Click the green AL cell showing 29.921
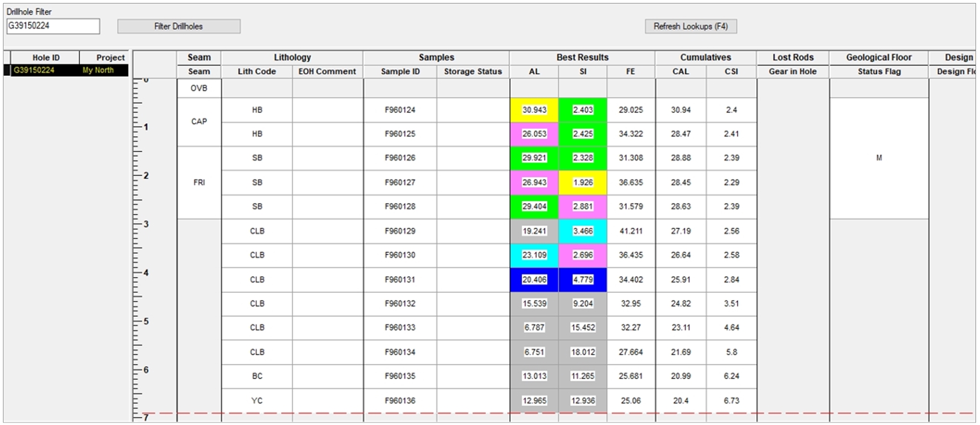The image size is (980, 425). (534, 158)
